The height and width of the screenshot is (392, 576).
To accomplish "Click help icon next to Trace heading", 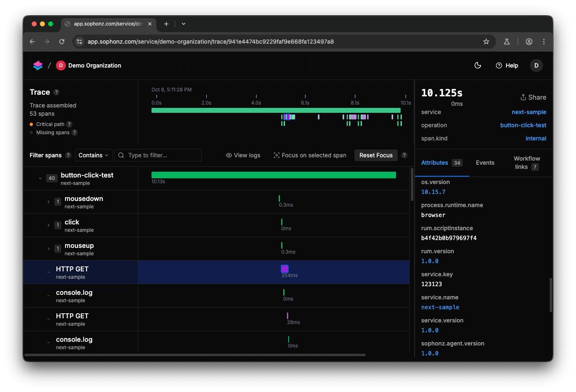I will tap(56, 92).
